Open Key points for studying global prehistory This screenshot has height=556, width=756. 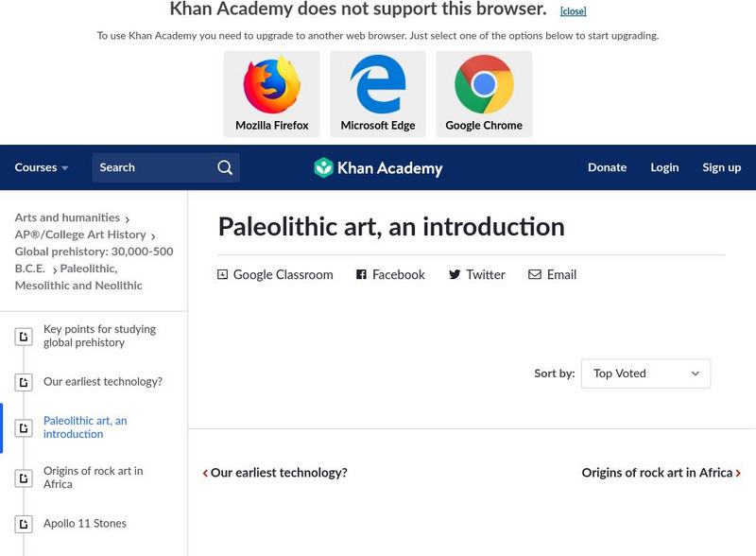pos(99,336)
